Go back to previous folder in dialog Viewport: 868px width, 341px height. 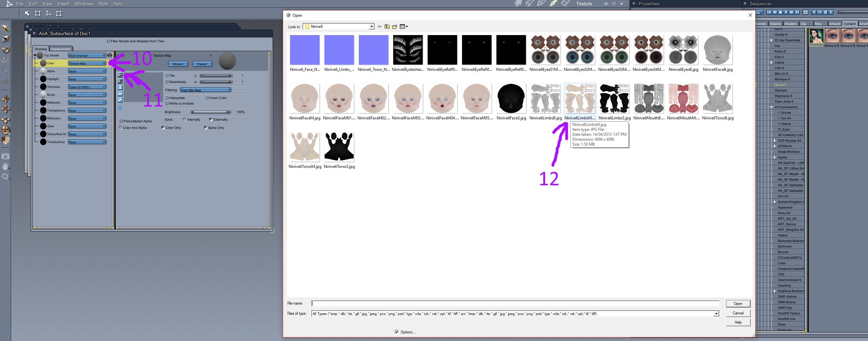click(380, 27)
